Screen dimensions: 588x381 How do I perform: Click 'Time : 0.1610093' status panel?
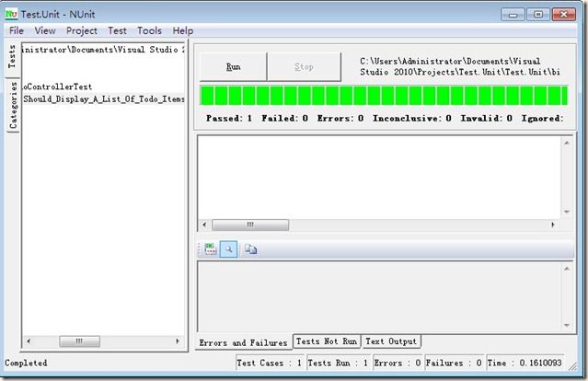point(525,363)
